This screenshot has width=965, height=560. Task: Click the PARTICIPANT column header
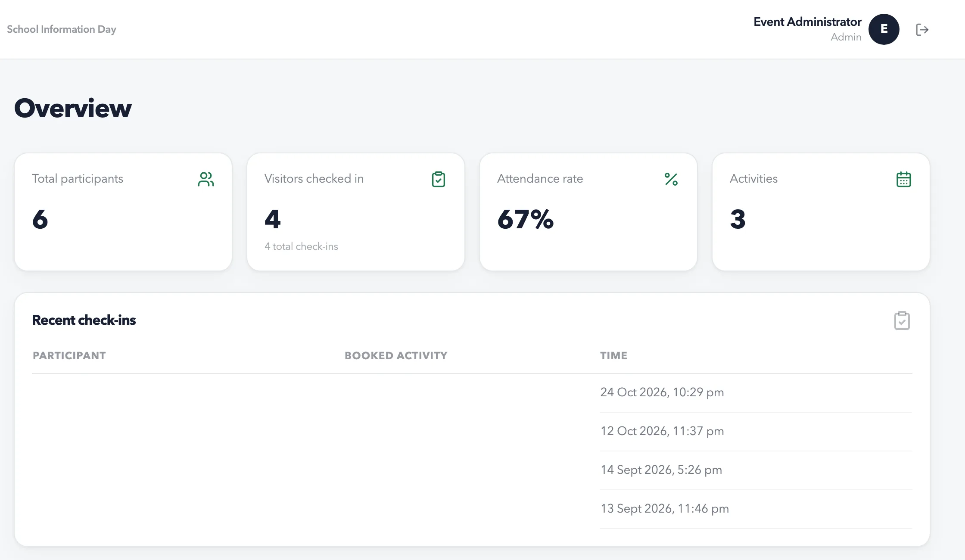point(69,356)
